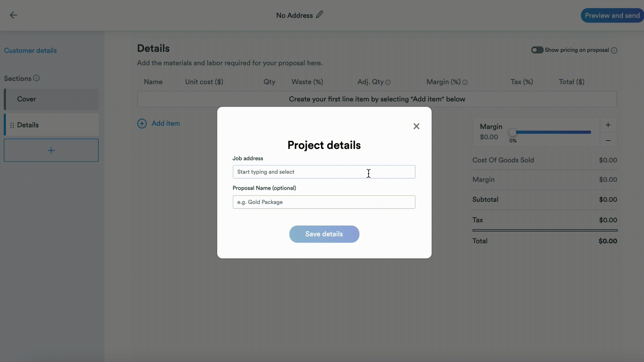
Task: Click the Details section drag handle
Action: coord(12,125)
